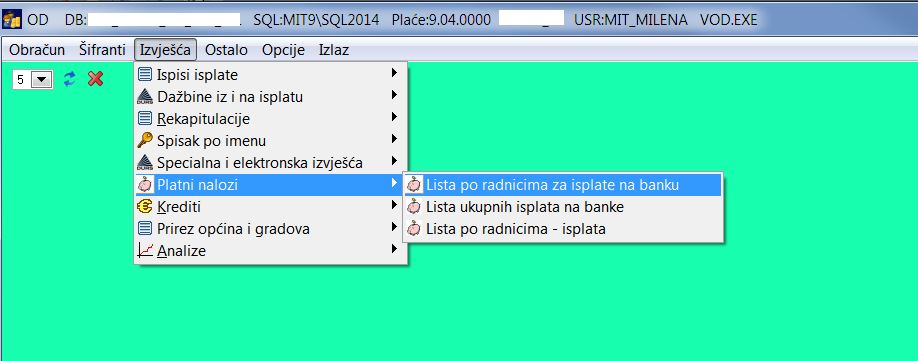Click the euro coin icon beside Krediti
This screenshot has width=918, height=361.
145,207
